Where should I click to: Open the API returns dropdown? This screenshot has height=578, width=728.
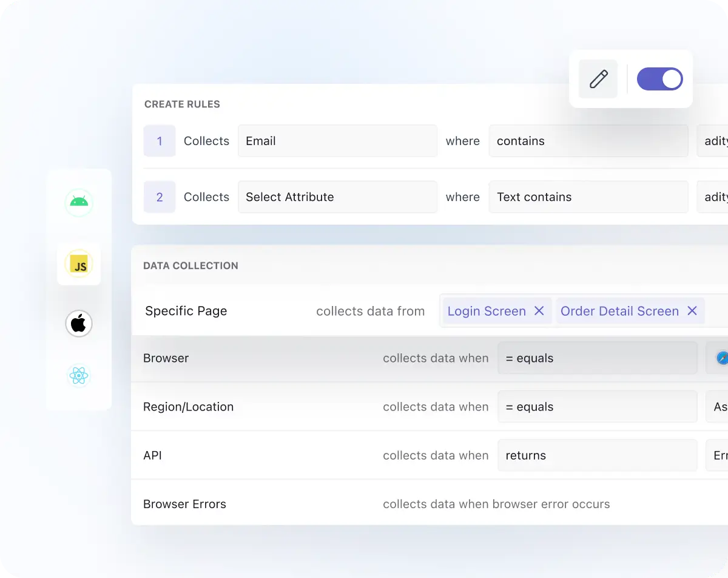pyautogui.click(x=598, y=455)
